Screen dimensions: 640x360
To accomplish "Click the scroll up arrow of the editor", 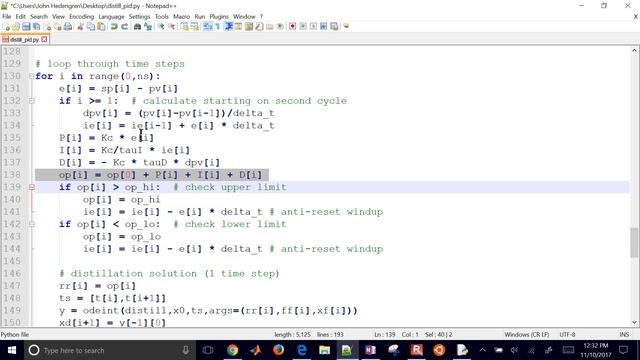I will pyautogui.click(x=634, y=51).
